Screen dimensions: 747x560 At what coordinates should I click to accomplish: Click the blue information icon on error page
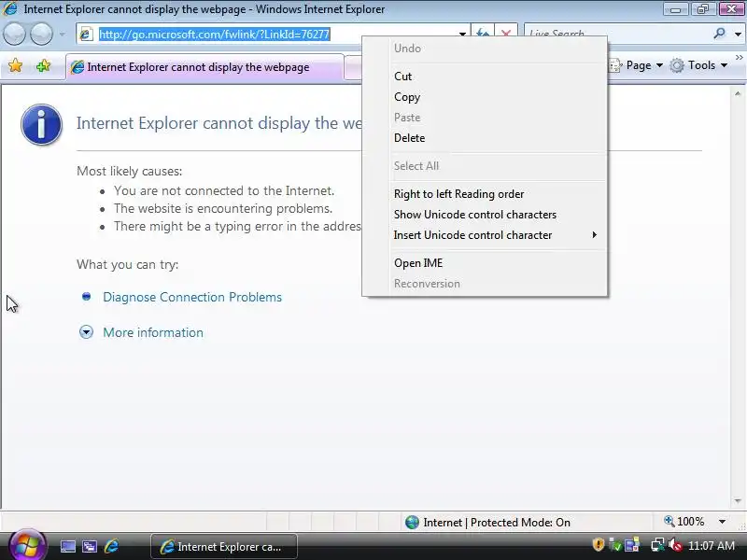click(41, 124)
